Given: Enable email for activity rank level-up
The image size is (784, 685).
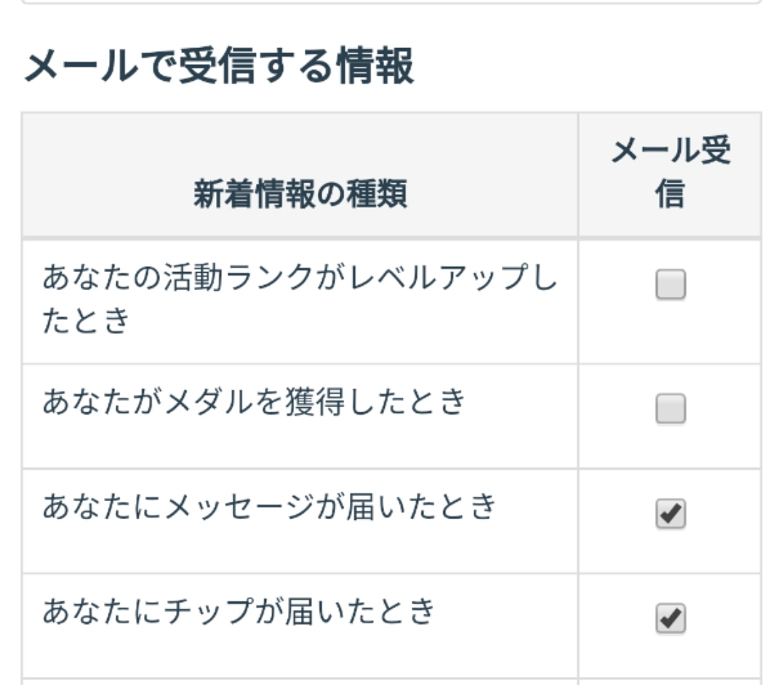Looking at the screenshot, I should point(670,285).
